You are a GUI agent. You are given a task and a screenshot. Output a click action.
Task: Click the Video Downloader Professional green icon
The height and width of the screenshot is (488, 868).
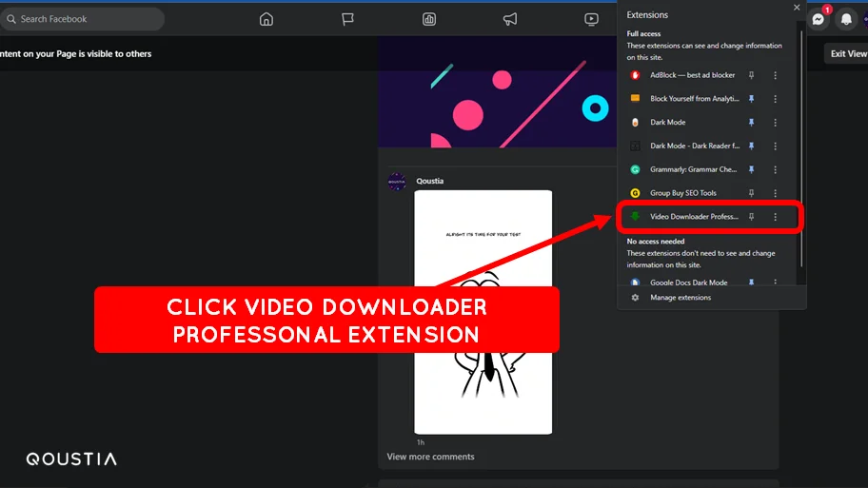635,216
